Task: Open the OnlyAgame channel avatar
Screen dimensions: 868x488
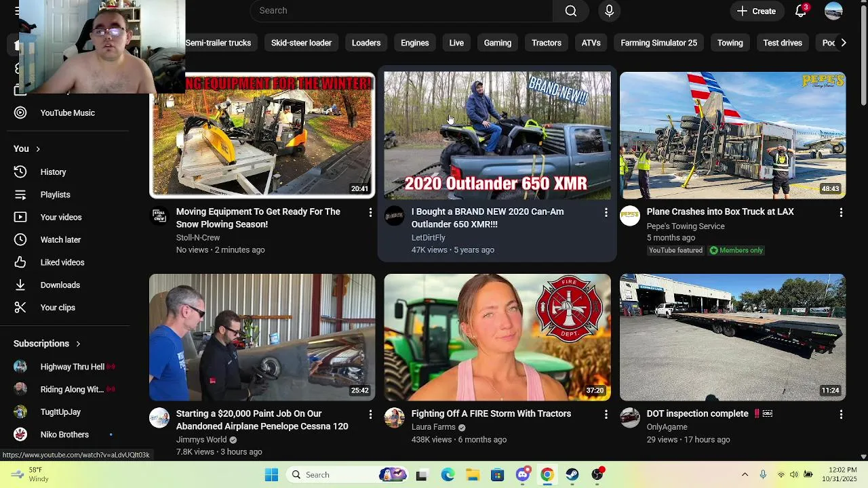Action: 629,418
